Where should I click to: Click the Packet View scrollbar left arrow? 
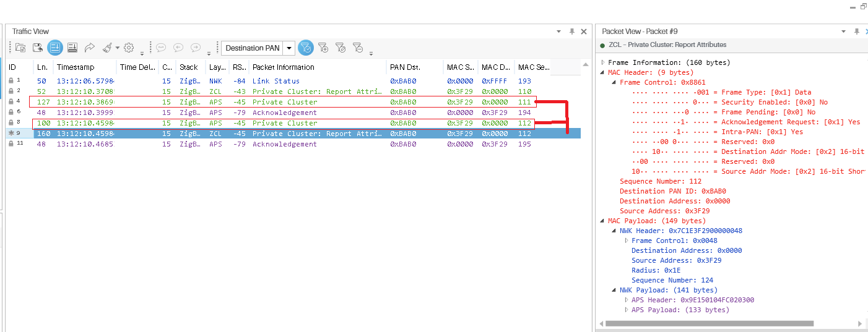(601, 323)
